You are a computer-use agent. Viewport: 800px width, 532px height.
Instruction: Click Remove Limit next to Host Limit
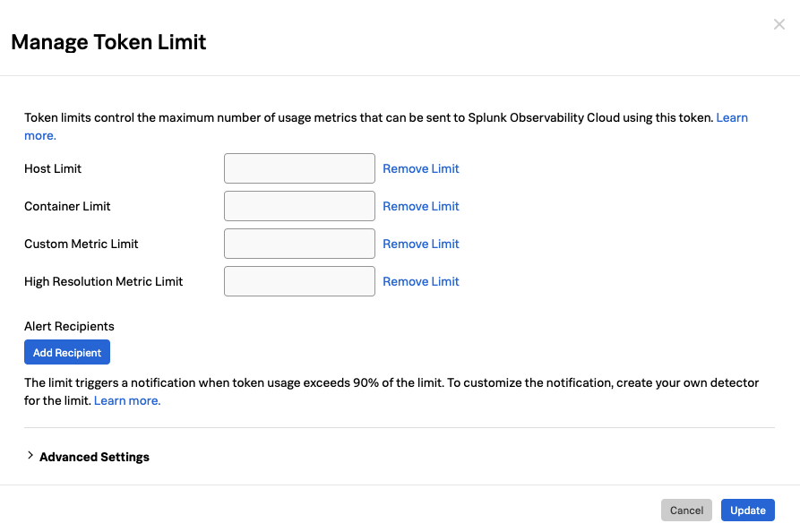tap(420, 168)
